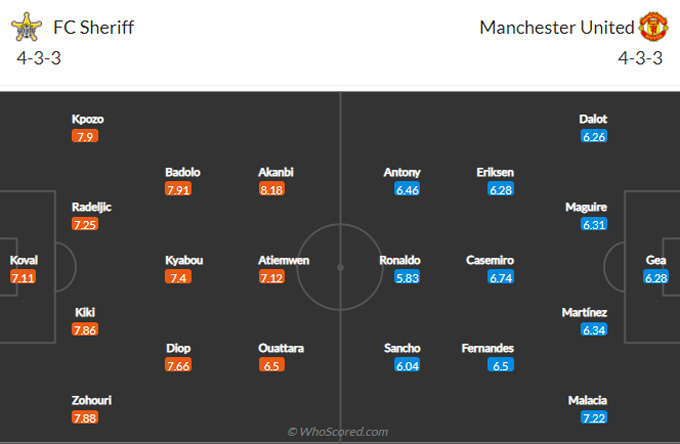Viewport: 680px width, 444px height.
Task: Open the Manchester United team name link
Action: [x=557, y=27]
